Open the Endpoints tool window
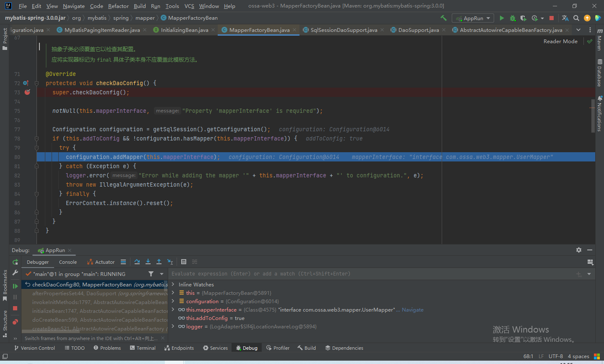Viewport: 604px width, 364px height. point(179,348)
